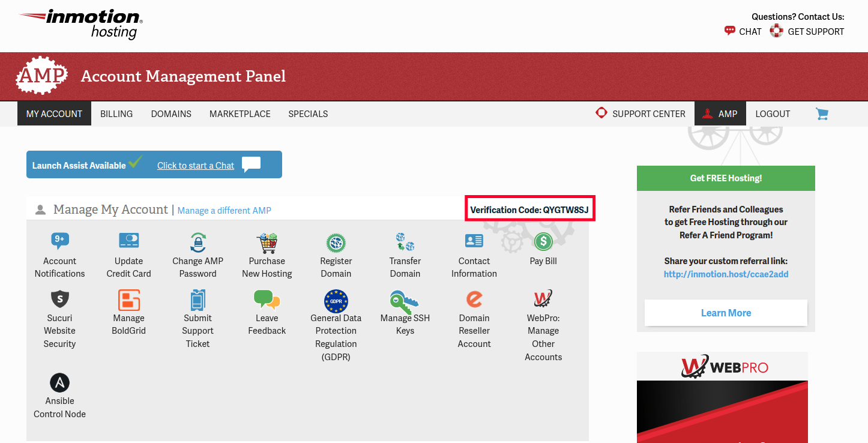Start a chat from Launch Assist banner

click(196, 166)
